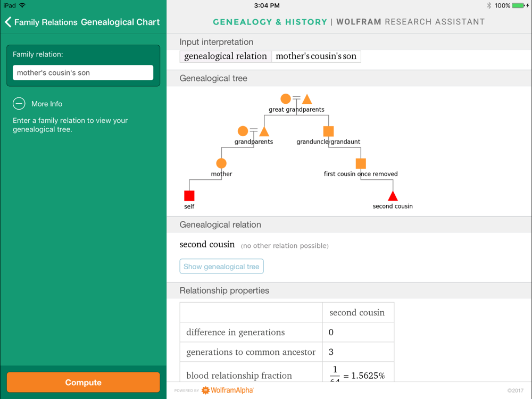This screenshot has width=532, height=399.
Task: Tap the 'Genealogy & History' header title
Action: coord(270,22)
